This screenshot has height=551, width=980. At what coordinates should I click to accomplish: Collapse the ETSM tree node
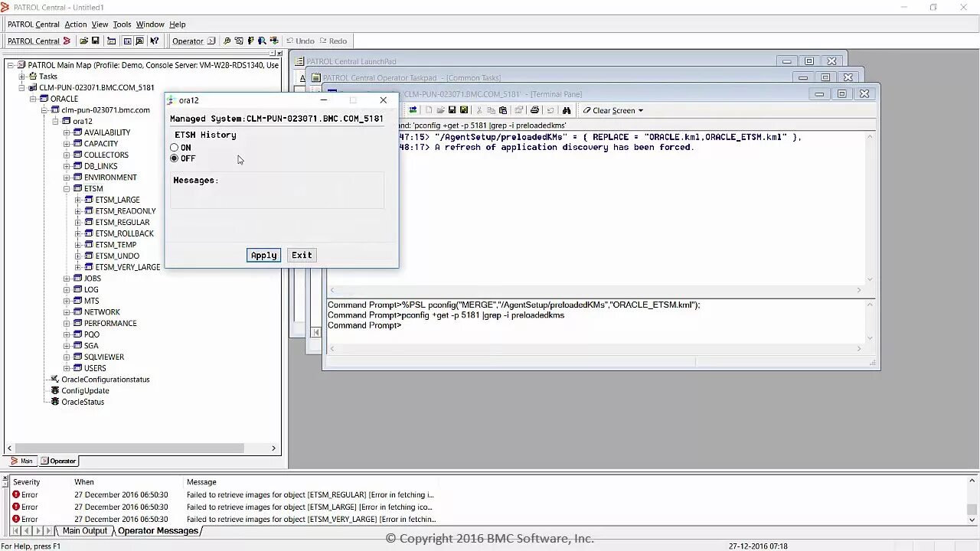tap(67, 188)
